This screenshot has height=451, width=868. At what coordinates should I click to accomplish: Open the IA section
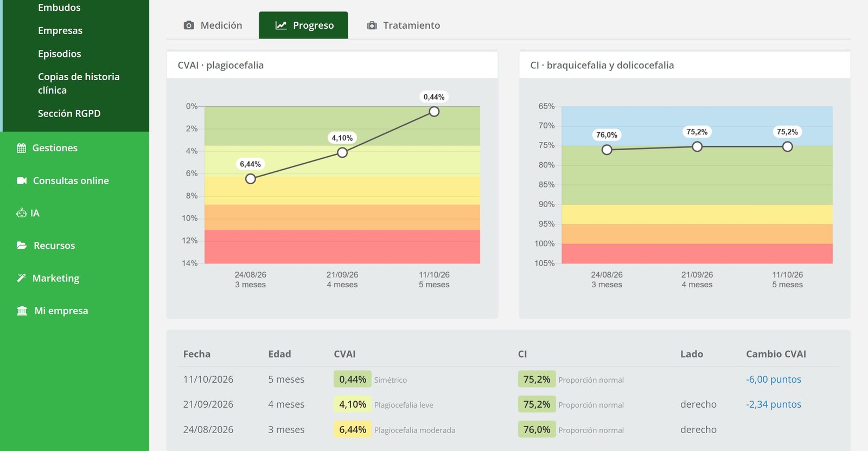[35, 213]
